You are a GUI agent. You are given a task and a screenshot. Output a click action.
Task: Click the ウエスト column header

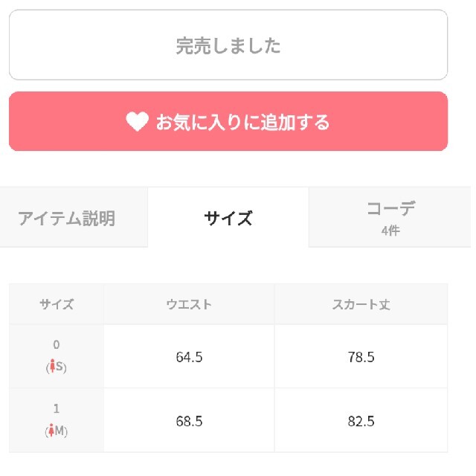tap(189, 304)
